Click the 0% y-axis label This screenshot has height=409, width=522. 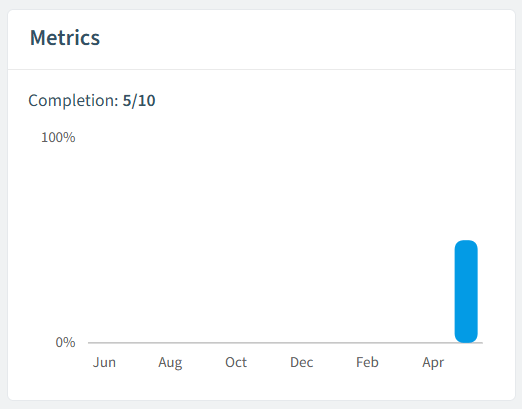[65, 342]
